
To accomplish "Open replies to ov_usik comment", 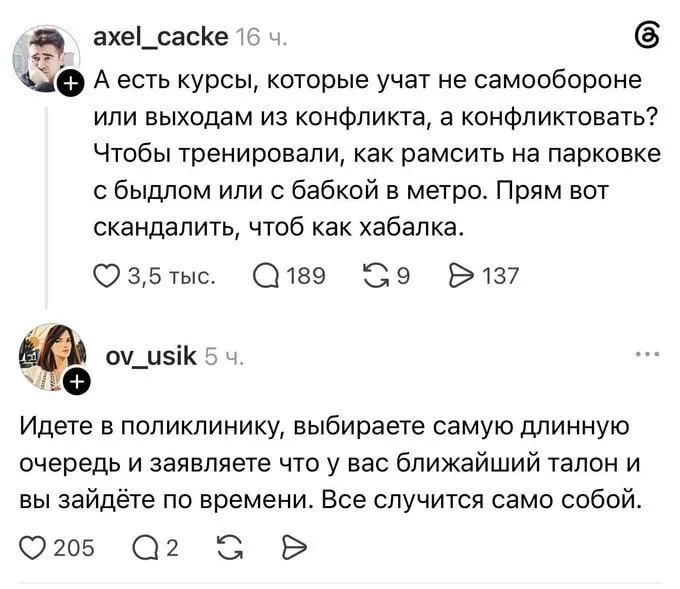I will [145, 548].
